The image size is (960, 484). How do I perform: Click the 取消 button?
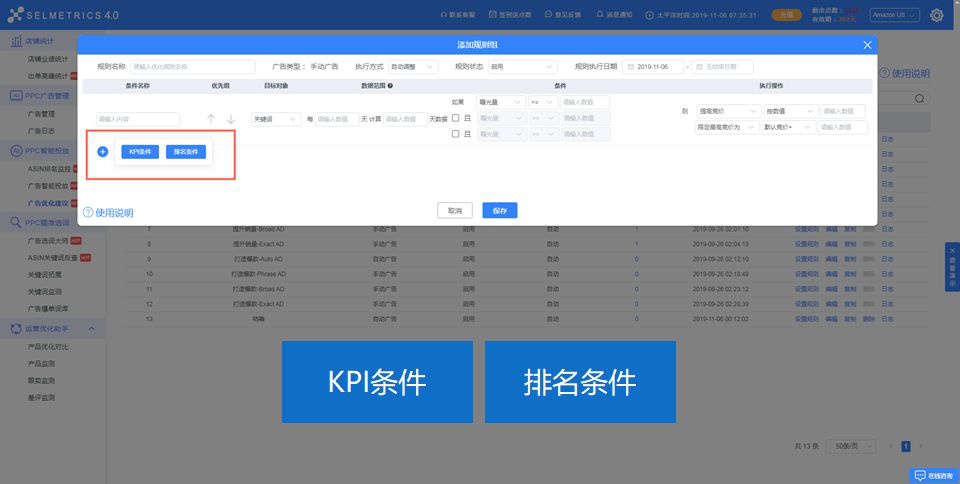[455, 210]
